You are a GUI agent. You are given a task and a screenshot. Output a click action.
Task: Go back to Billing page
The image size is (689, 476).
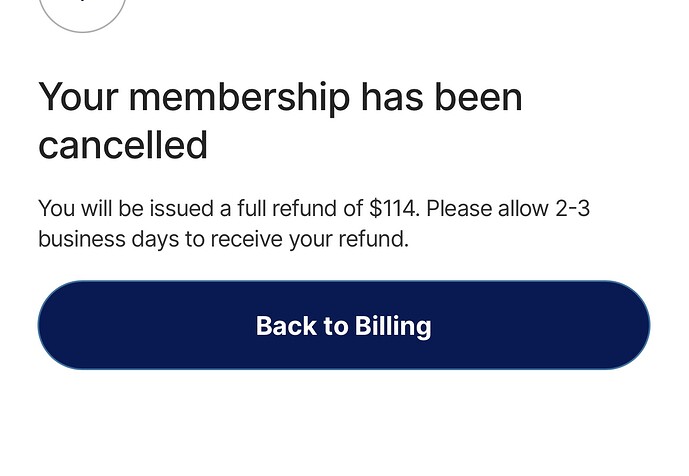click(344, 325)
